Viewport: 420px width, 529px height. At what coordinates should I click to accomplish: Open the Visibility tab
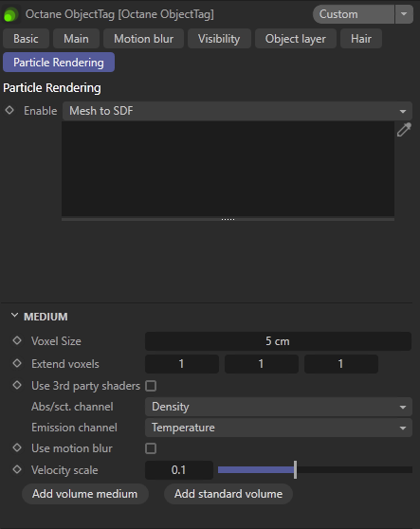pos(219,39)
